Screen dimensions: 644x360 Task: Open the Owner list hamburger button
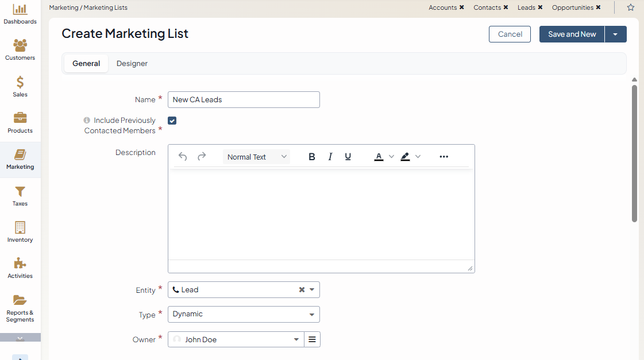click(312, 339)
